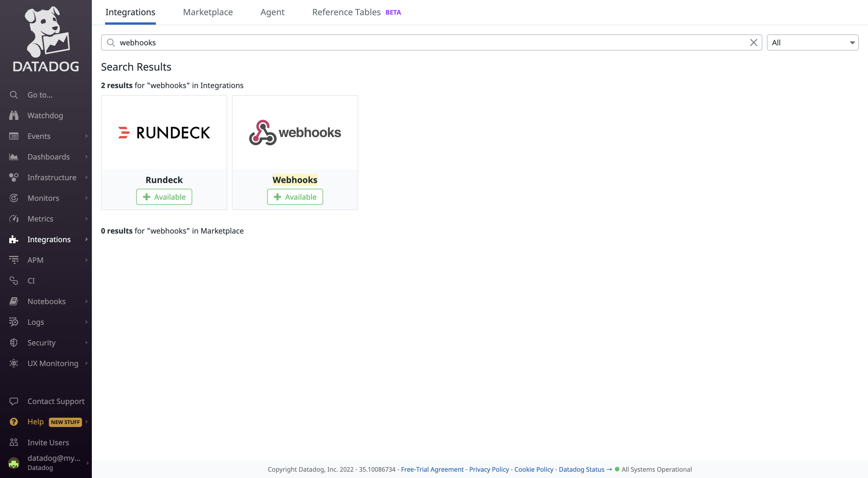Click Invite Users people icon
868x478 pixels.
13,442
